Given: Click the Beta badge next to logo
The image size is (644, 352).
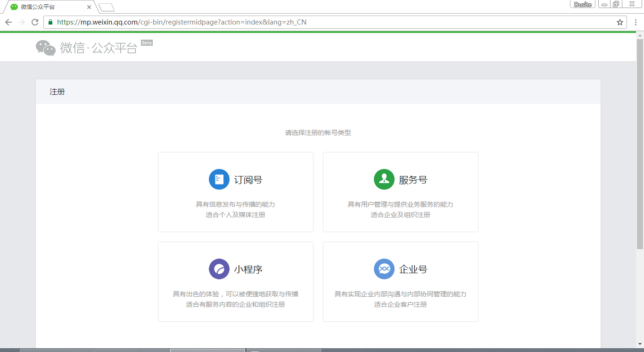Looking at the screenshot, I should [x=147, y=43].
